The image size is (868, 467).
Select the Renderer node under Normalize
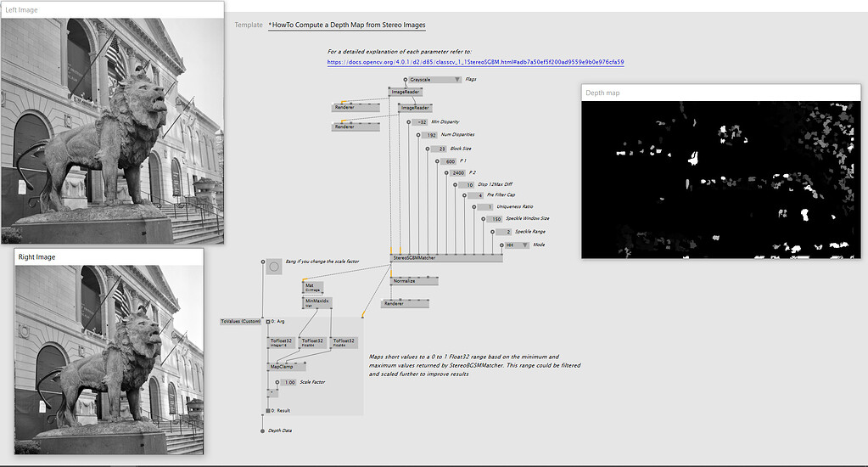click(x=406, y=304)
